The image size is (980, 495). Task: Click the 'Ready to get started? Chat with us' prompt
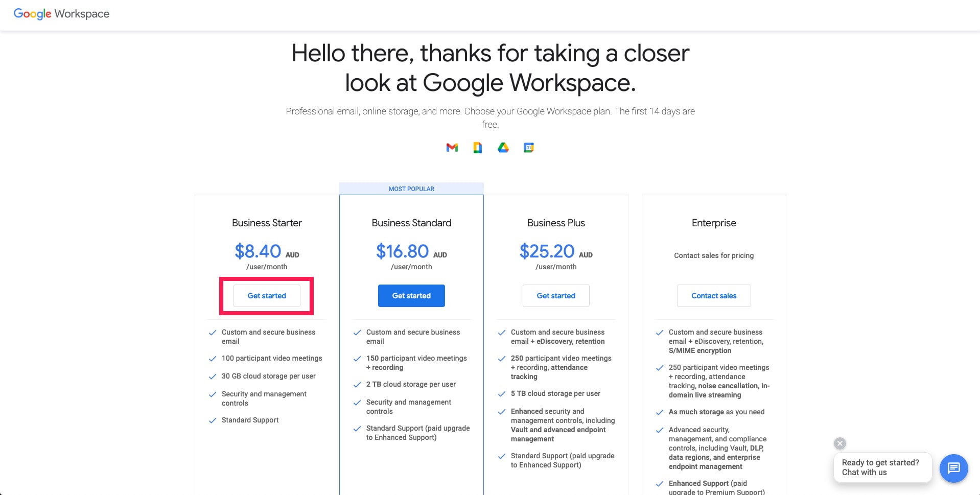882,467
